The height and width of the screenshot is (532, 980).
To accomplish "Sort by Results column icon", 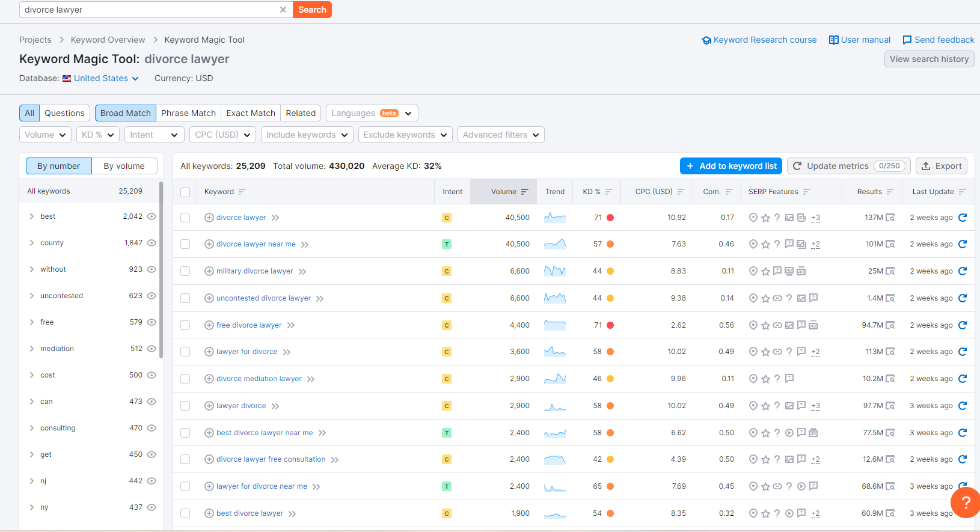I will pos(890,192).
